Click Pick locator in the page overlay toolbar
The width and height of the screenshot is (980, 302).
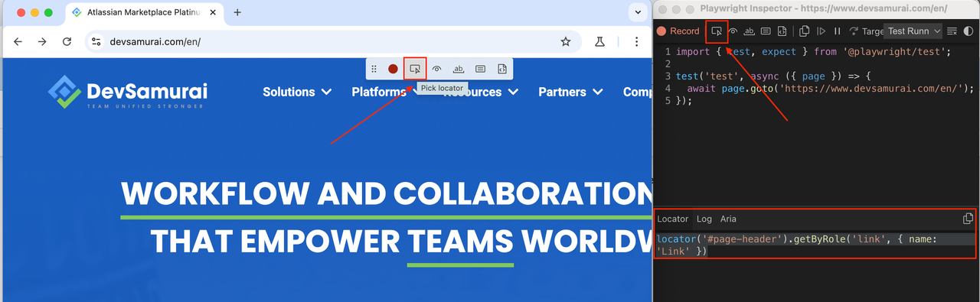click(415, 69)
